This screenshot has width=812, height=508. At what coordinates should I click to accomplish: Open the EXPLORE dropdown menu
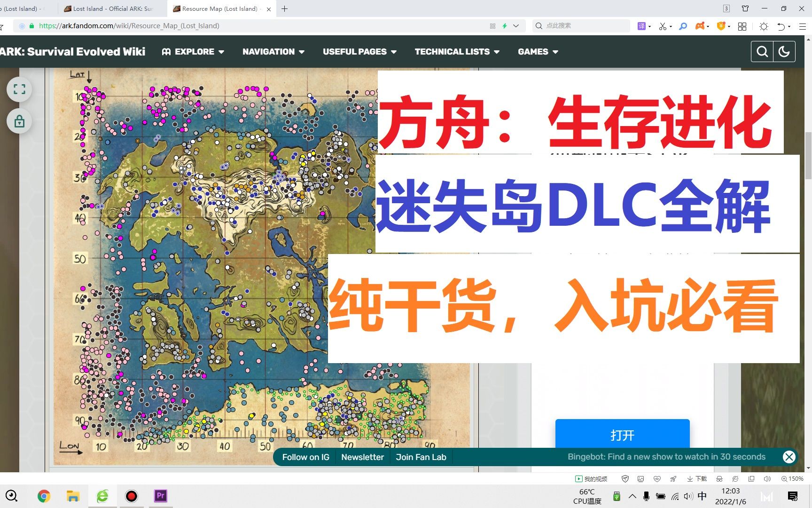pyautogui.click(x=193, y=52)
